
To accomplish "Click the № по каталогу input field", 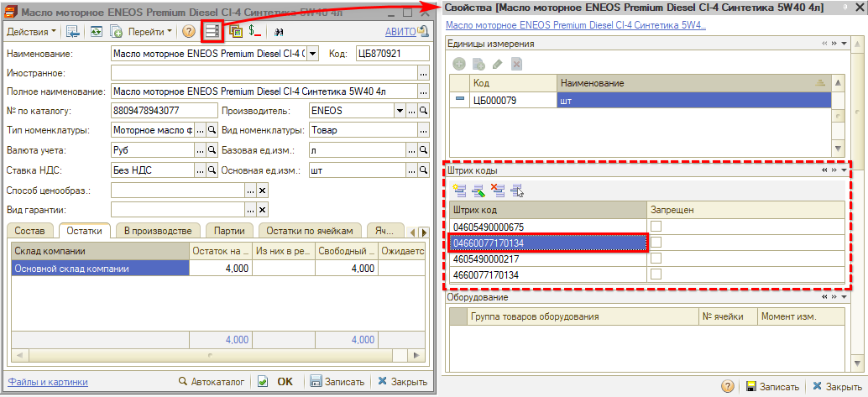I will point(164,111).
